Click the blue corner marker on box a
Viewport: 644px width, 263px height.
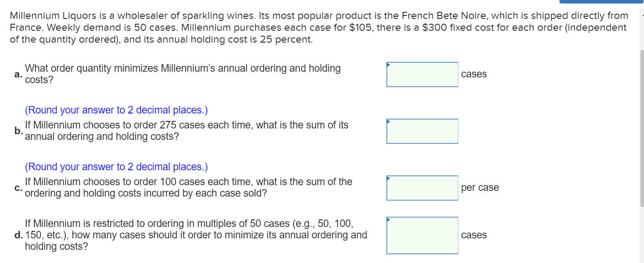coord(388,64)
